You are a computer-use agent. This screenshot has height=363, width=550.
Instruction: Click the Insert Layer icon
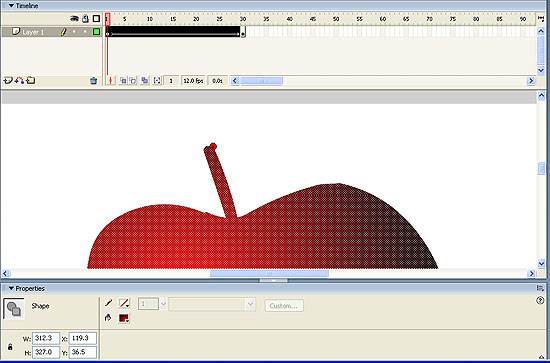click(x=8, y=80)
